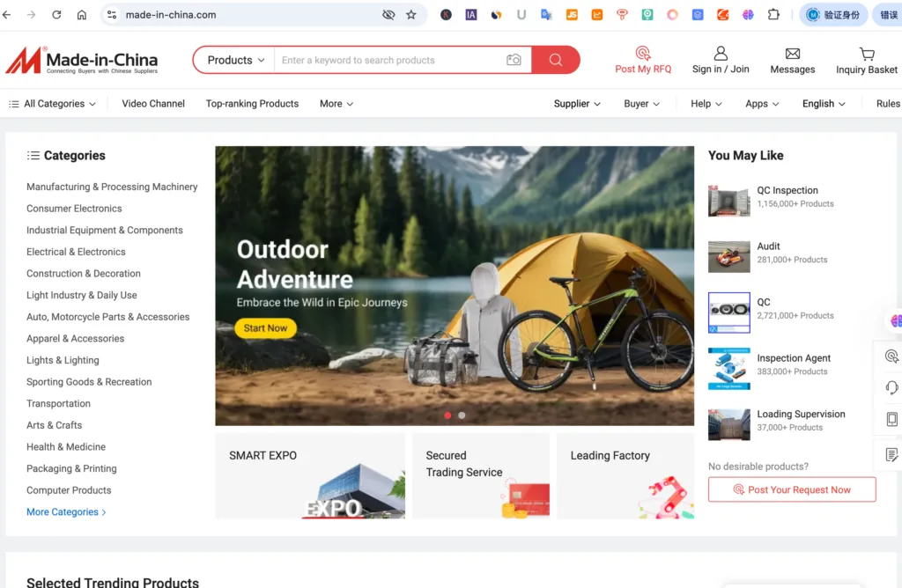Click the Sign in / Join icon
The width and height of the screenshot is (902, 588).
click(x=721, y=53)
